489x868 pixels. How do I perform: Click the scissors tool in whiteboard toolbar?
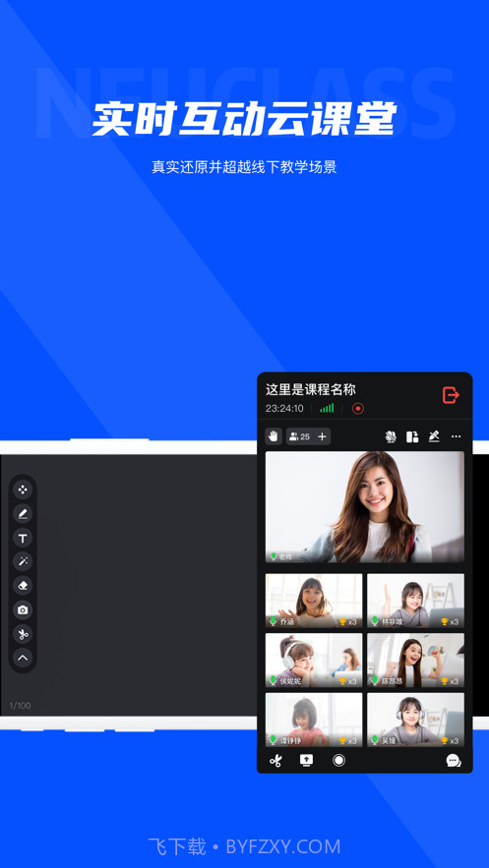(23, 634)
